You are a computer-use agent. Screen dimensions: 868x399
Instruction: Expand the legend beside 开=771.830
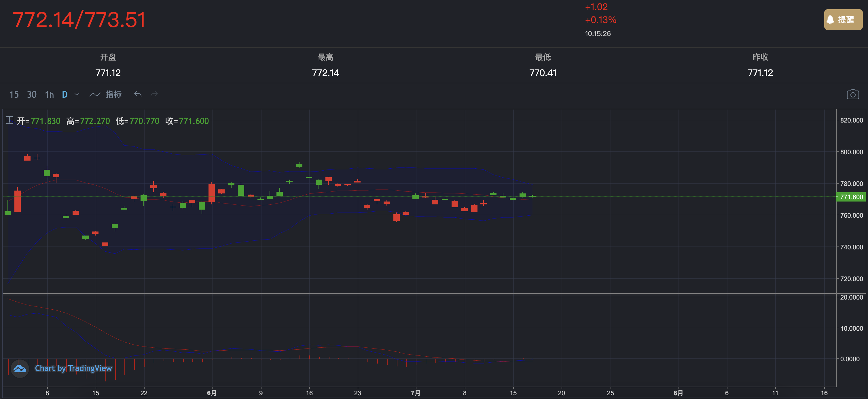(x=10, y=120)
